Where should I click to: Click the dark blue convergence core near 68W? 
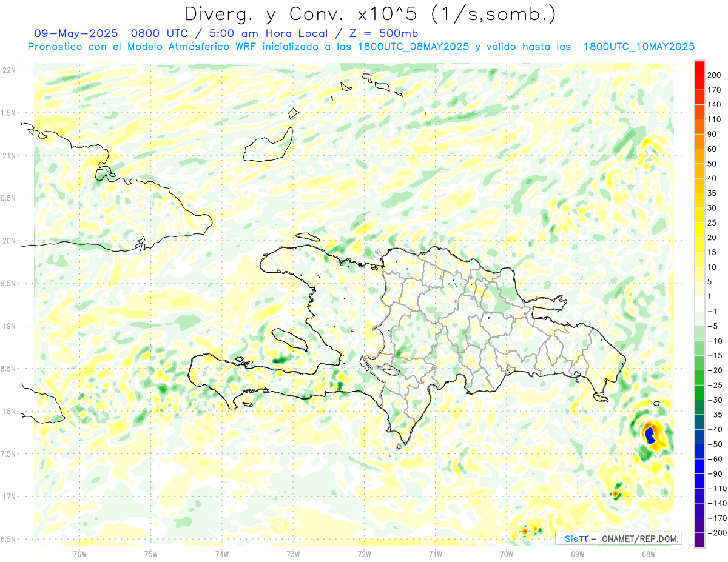[x=650, y=435]
